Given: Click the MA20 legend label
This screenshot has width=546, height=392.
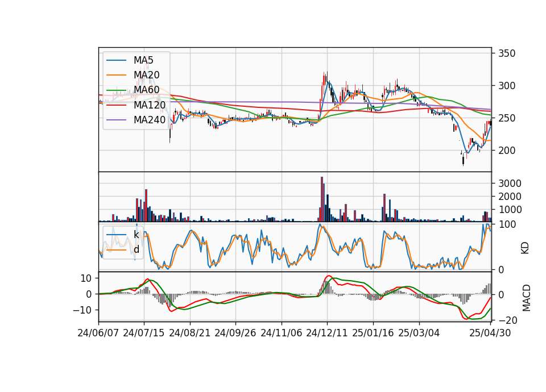Looking at the screenshot, I should coord(146,75).
